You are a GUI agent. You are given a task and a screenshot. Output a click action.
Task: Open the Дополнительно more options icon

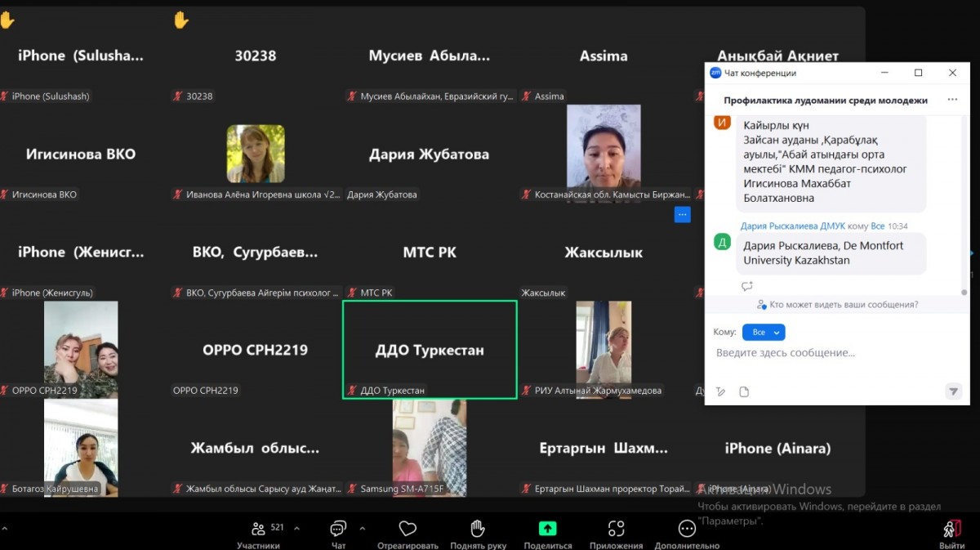pos(687,529)
